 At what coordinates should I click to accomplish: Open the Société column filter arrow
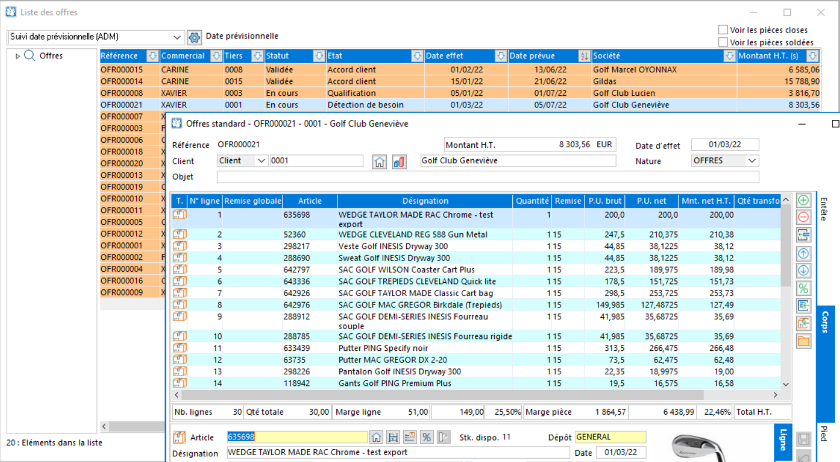click(x=729, y=56)
